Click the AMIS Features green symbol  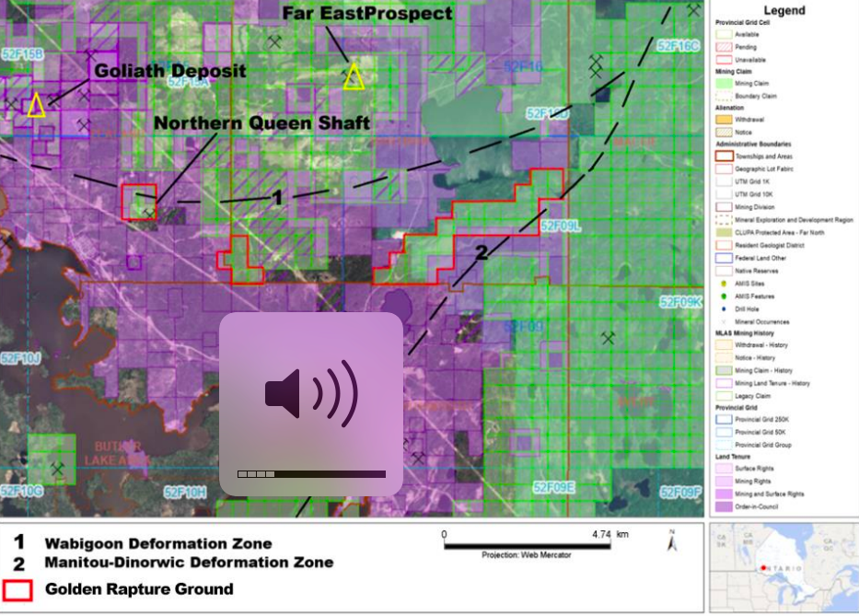coord(725,296)
